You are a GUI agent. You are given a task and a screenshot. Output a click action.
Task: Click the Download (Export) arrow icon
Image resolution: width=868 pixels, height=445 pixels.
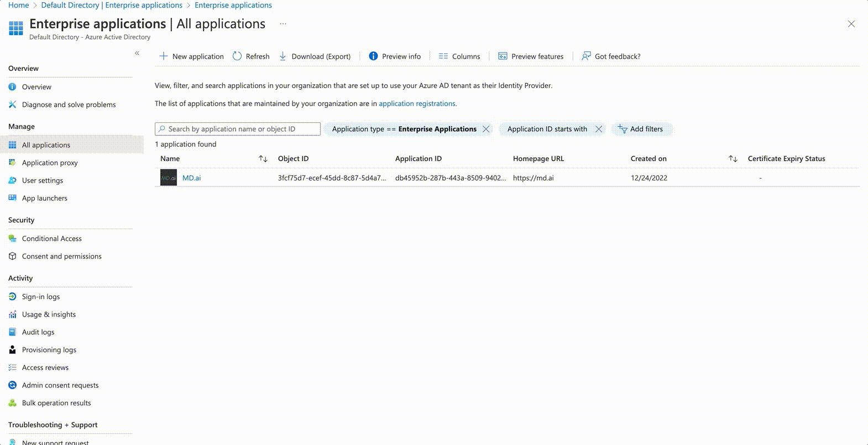click(283, 56)
